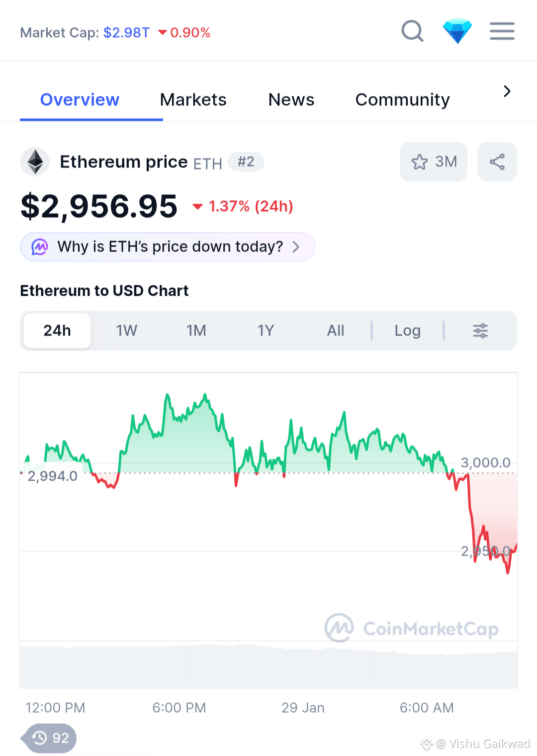Open the search magnifier icon
537x756 pixels.
point(412,31)
